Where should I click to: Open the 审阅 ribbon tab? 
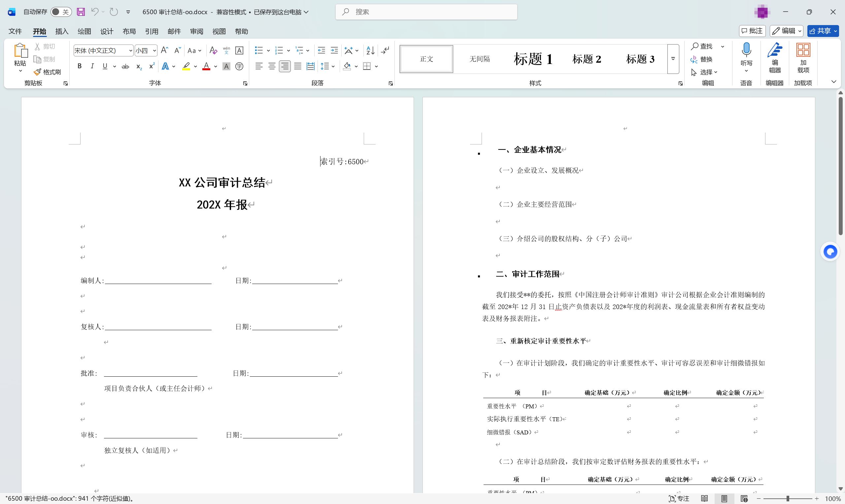[196, 31]
